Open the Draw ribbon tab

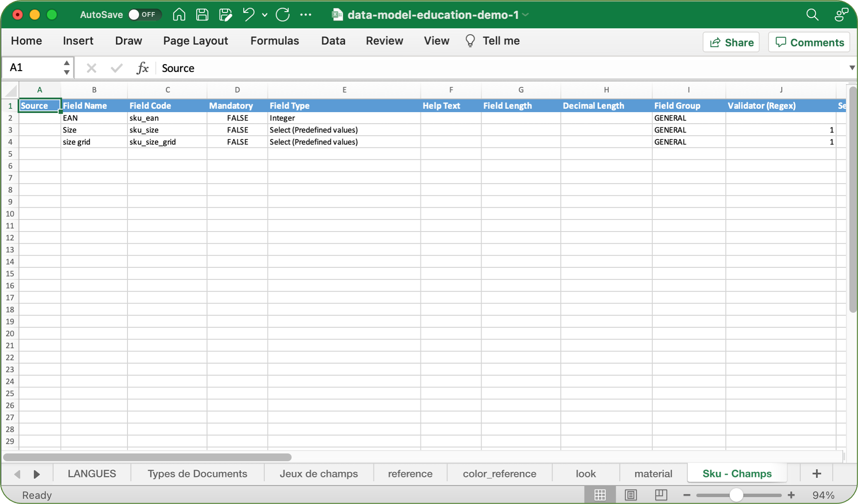128,41
